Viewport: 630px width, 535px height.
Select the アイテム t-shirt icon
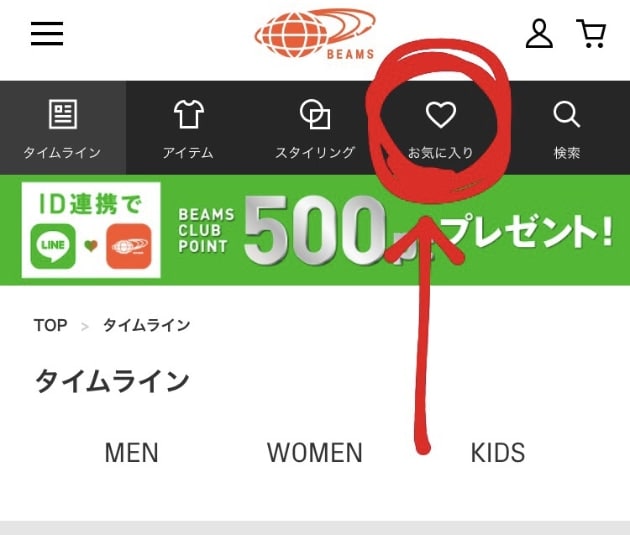click(x=189, y=114)
